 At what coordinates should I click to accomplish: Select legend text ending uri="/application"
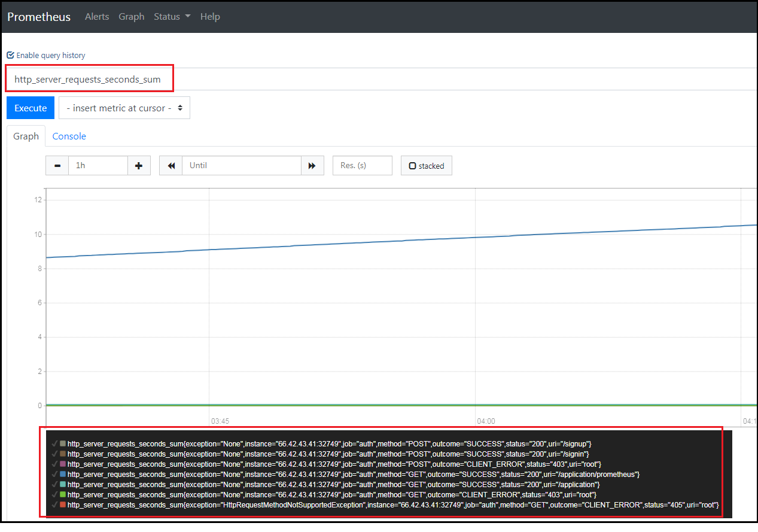334,484
